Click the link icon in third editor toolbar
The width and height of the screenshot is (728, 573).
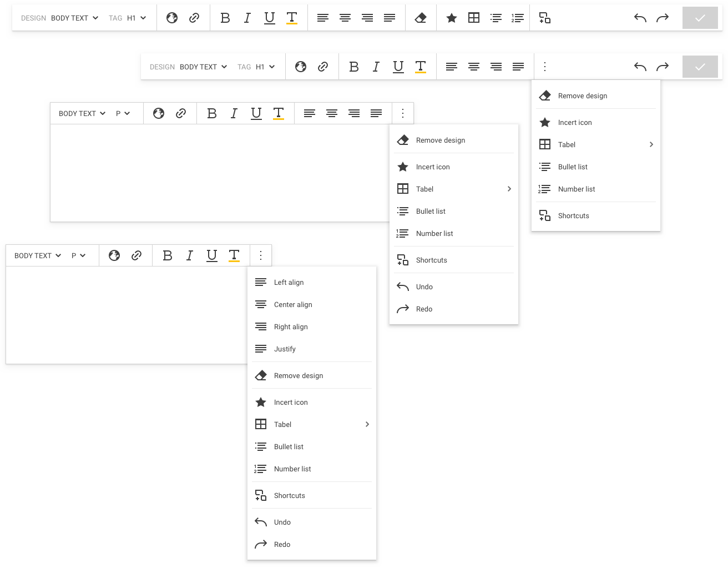point(181,113)
